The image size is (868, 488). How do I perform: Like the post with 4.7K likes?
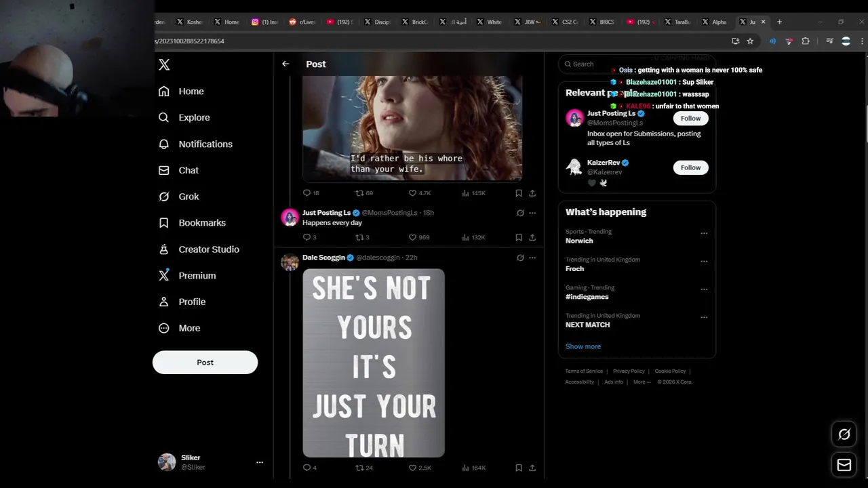[412, 193]
